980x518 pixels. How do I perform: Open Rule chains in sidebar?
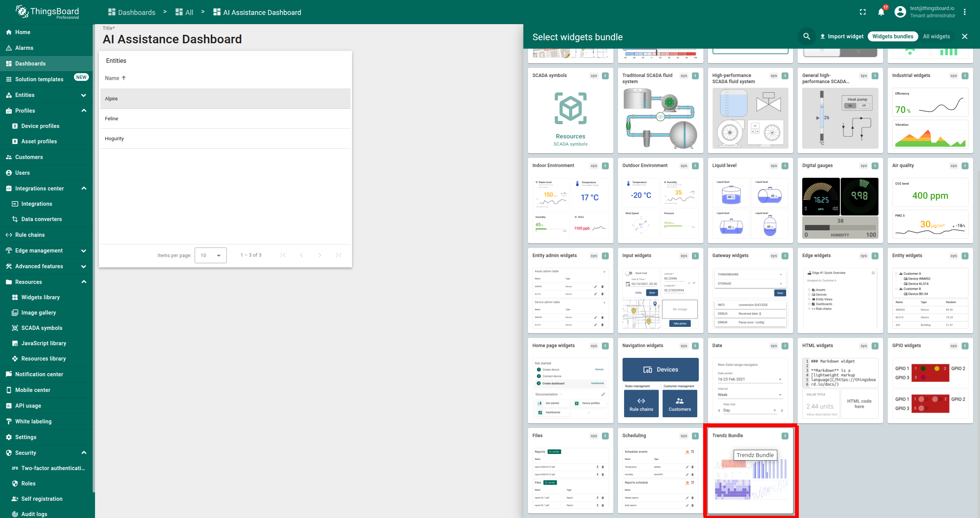pos(30,235)
